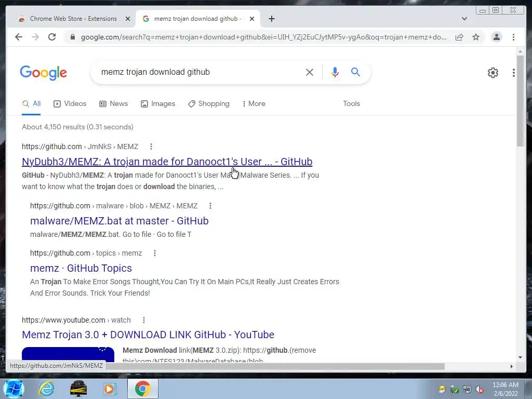Open the Windows Start button
This screenshot has width=532, height=399.
coord(14,389)
